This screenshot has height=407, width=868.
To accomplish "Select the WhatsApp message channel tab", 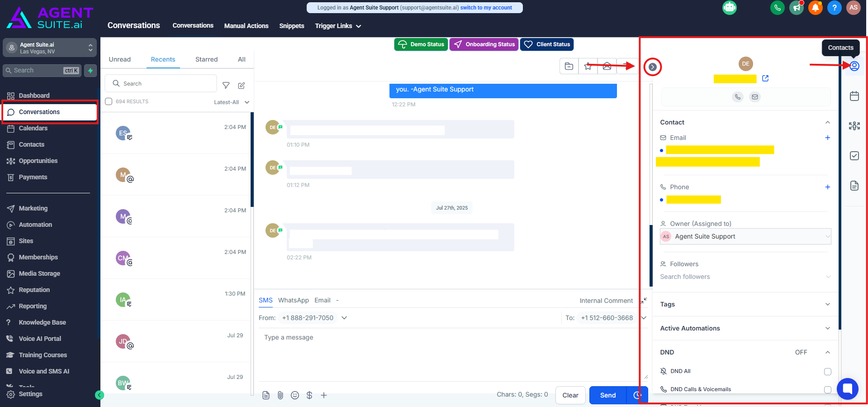I will (294, 300).
